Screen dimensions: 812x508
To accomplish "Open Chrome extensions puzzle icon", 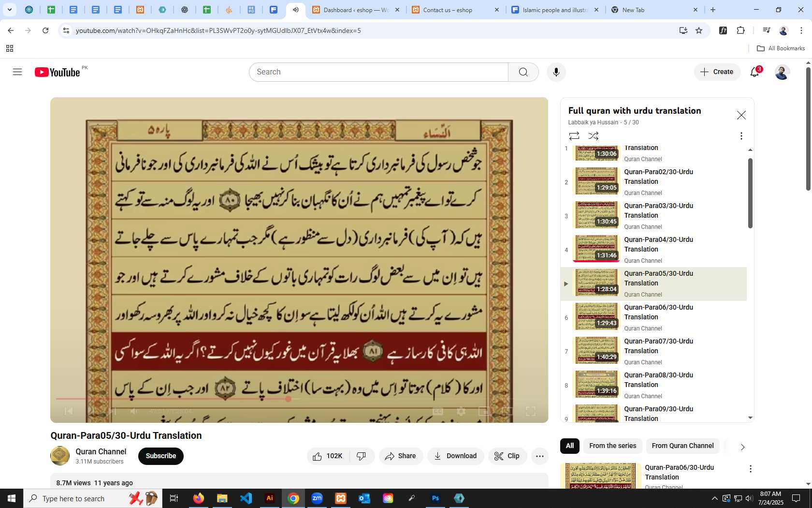I will [x=741, y=30].
